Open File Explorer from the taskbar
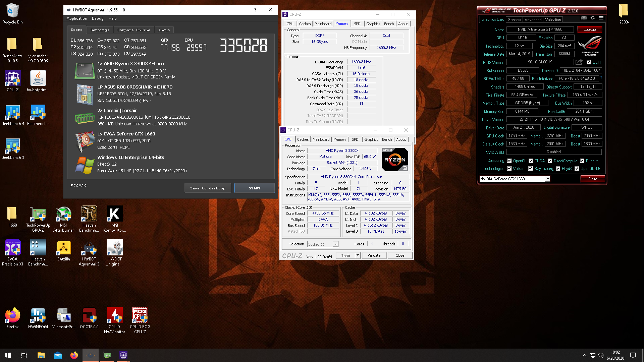The height and width of the screenshot is (362, 644). tap(41, 355)
